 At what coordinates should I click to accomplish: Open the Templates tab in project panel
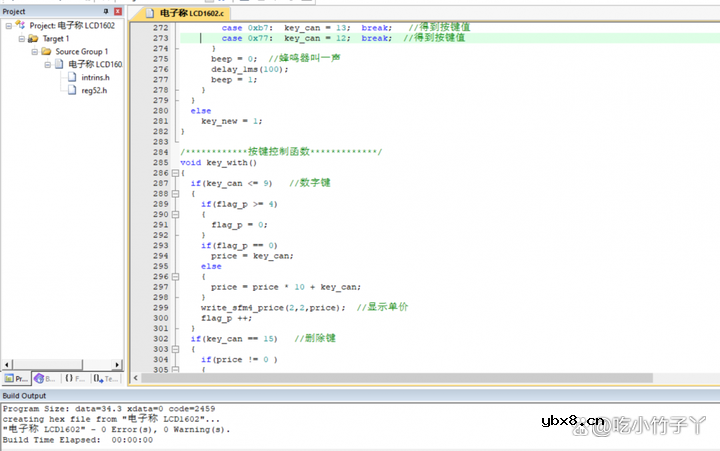point(106,379)
